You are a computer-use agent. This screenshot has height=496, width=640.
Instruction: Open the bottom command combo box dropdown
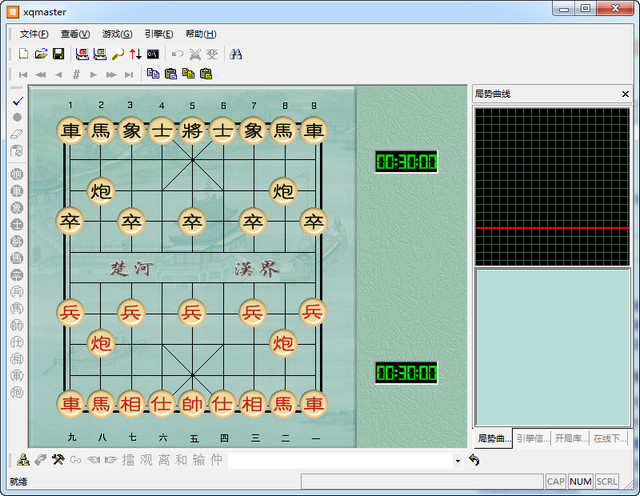[x=457, y=460]
